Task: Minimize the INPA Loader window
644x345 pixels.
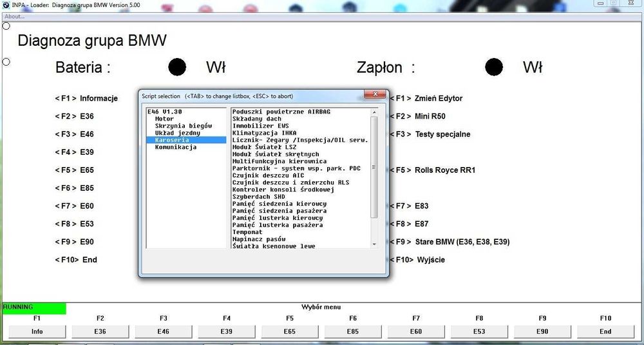Action: pyautogui.click(x=600, y=3)
